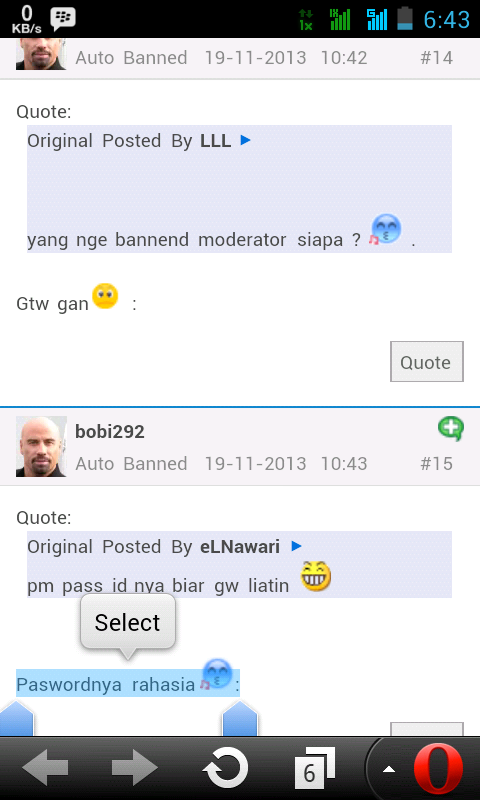The height and width of the screenshot is (800, 480).
Task: Tap the Select popup button
Action: pyautogui.click(x=128, y=622)
